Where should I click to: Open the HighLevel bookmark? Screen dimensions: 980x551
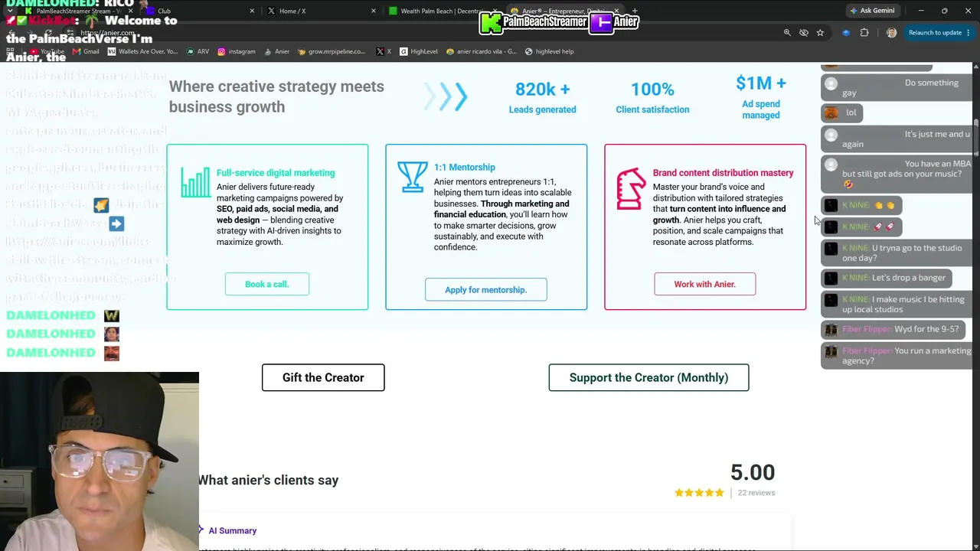[x=419, y=51]
